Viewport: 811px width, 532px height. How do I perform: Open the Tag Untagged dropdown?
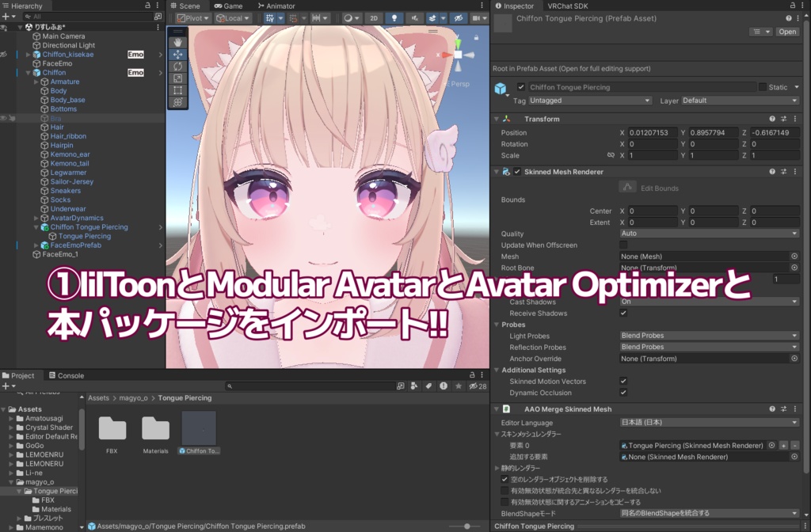(589, 101)
